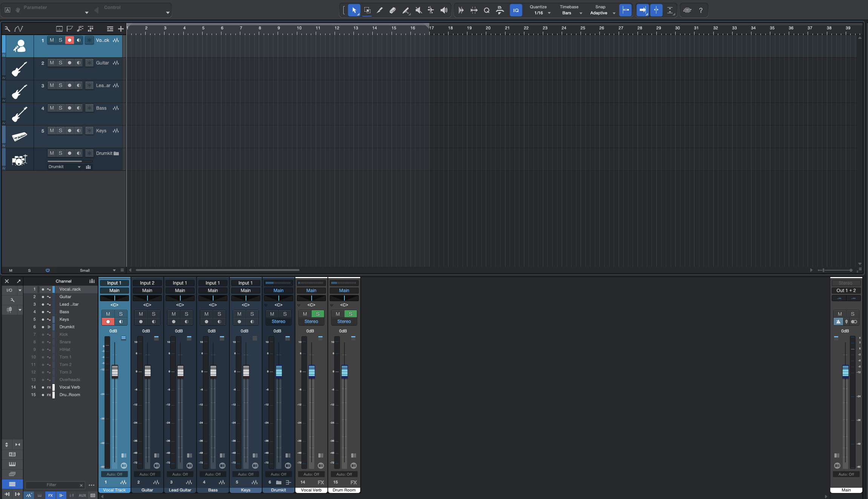The height and width of the screenshot is (499, 868).
Task: Open the Marker track flag icon
Action: 70,29
